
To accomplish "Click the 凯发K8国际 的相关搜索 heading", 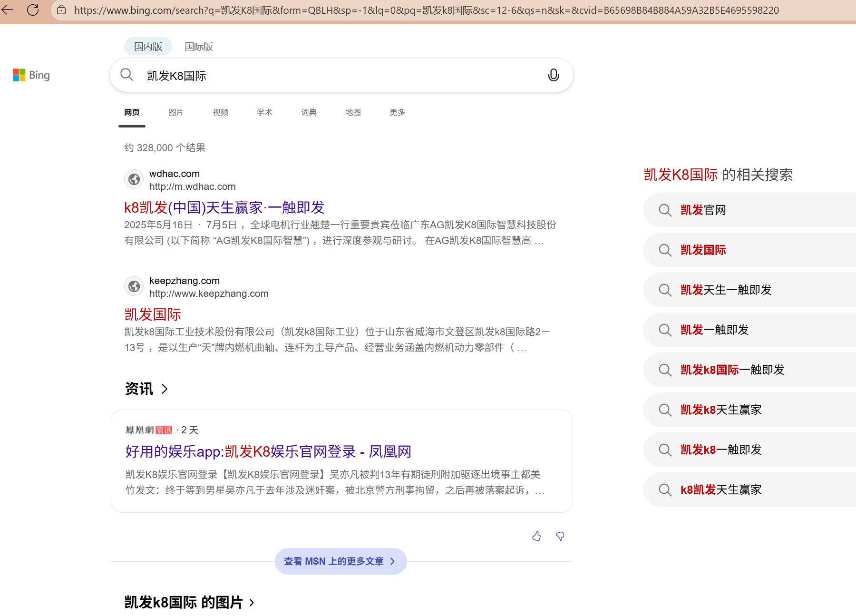I will [718, 175].
